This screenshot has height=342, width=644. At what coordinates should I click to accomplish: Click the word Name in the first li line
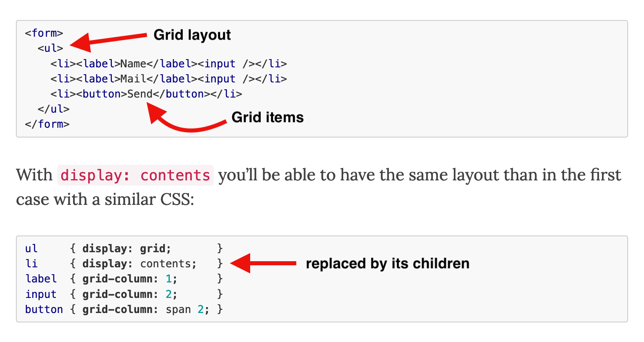tap(133, 64)
